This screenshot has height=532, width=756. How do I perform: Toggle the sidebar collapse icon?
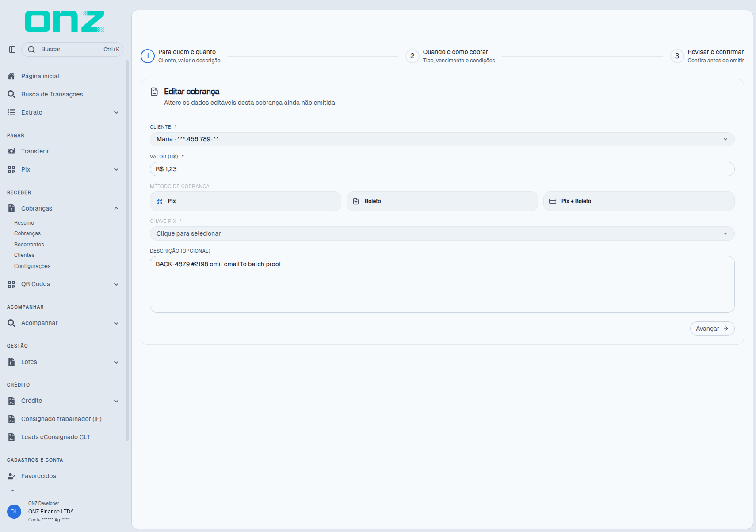[12, 50]
